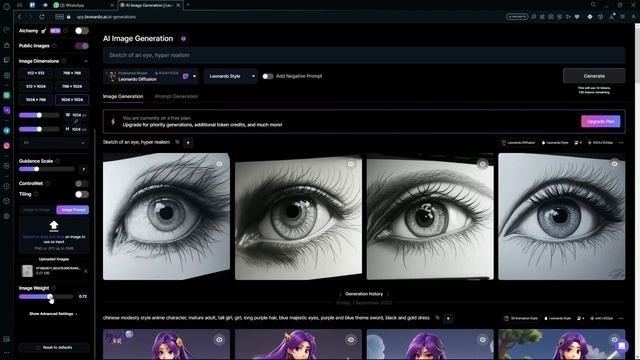Click the browser heart favorites icon

coord(577,17)
